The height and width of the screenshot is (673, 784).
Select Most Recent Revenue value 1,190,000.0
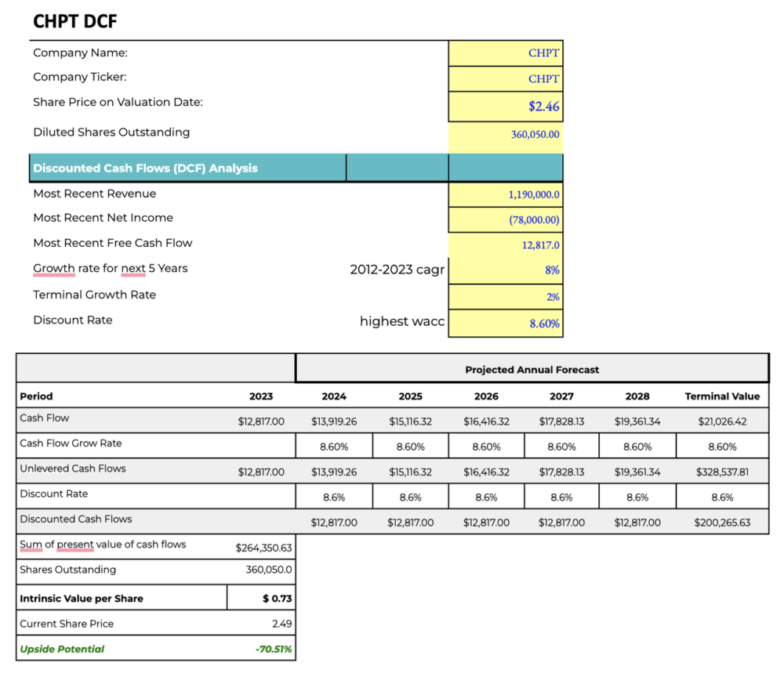pyautogui.click(x=506, y=195)
